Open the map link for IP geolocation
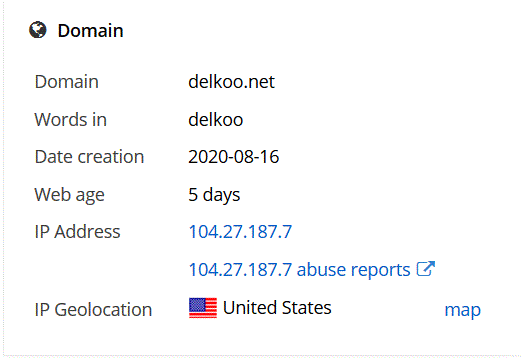522x360 pixels. tap(463, 310)
